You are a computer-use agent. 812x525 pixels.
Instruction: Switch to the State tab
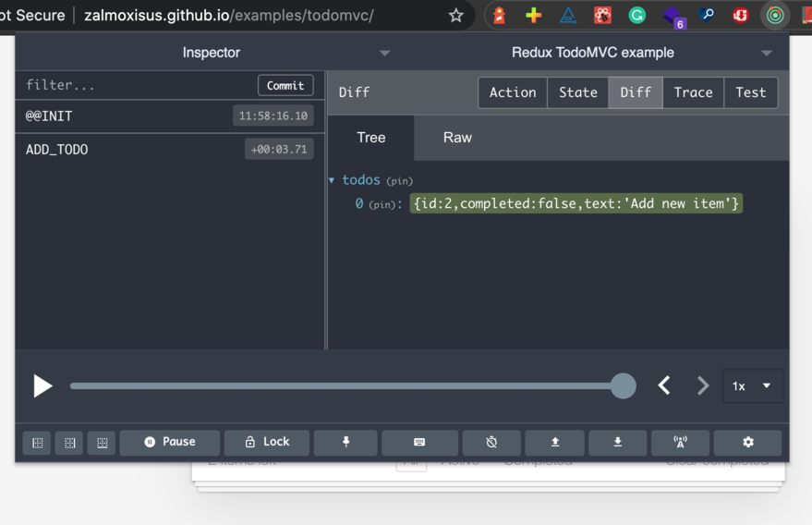pyautogui.click(x=578, y=92)
